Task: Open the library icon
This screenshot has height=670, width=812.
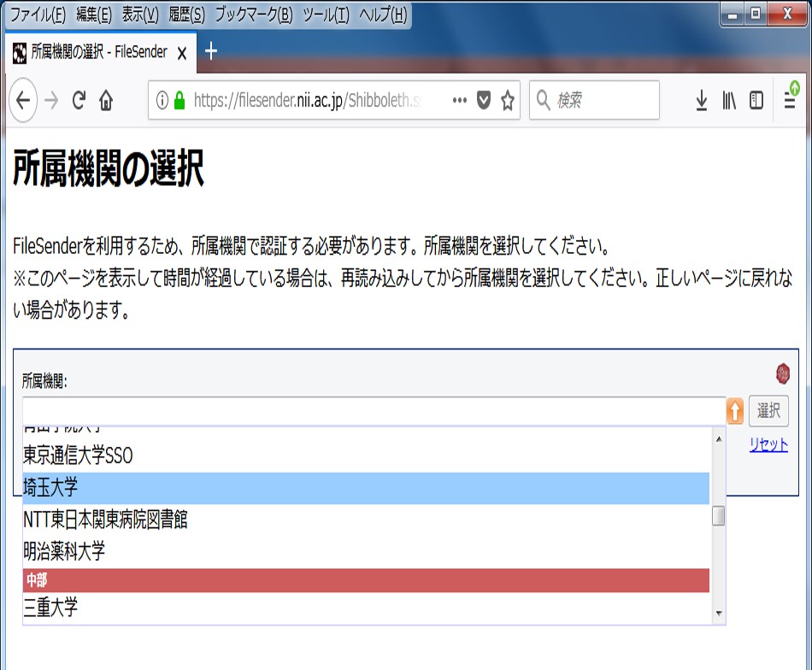Action: tap(728, 100)
